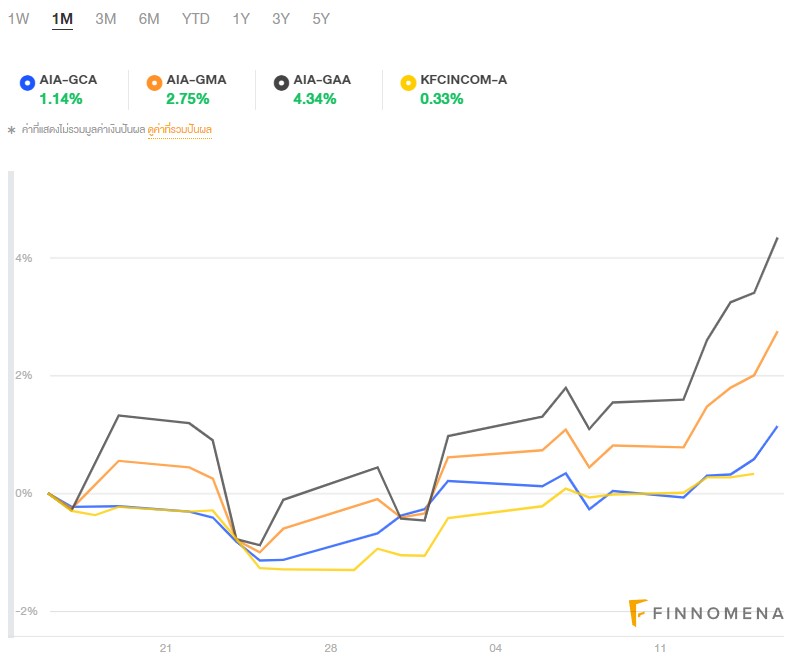Image resolution: width=806 pixels, height=661 pixels.
Task: Show the 5Y performance range
Action: coord(321,19)
